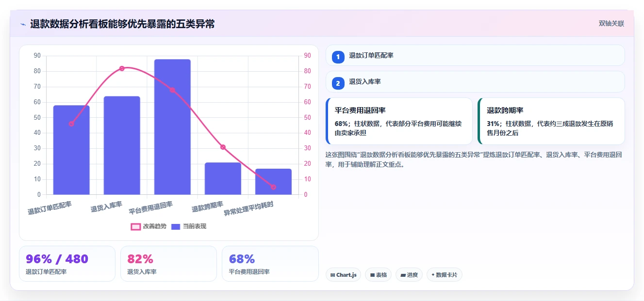644x301 pixels.
Task: Click the 数据卡片 tag
Action: pyautogui.click(x=444, y=275)
